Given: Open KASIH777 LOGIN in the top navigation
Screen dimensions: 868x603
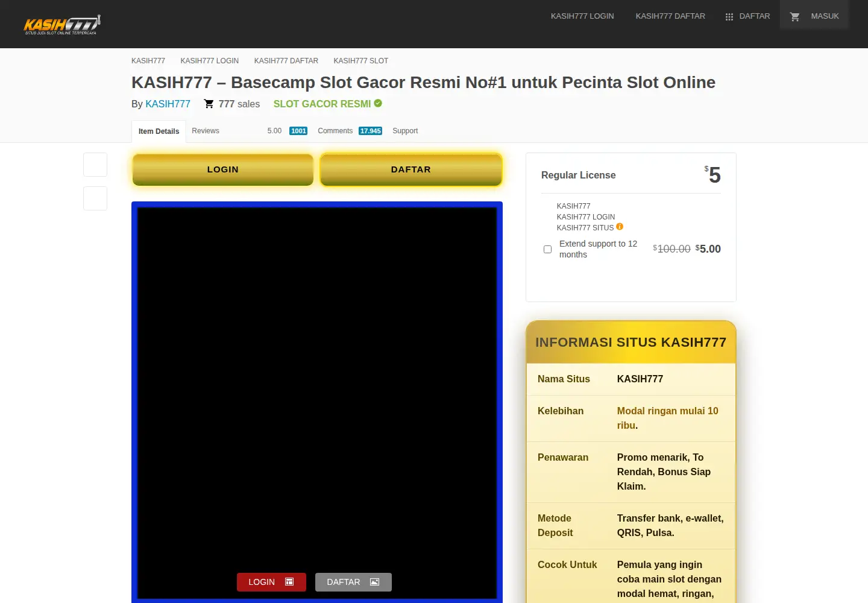Looking at the screenshot, I should [582, 16].
